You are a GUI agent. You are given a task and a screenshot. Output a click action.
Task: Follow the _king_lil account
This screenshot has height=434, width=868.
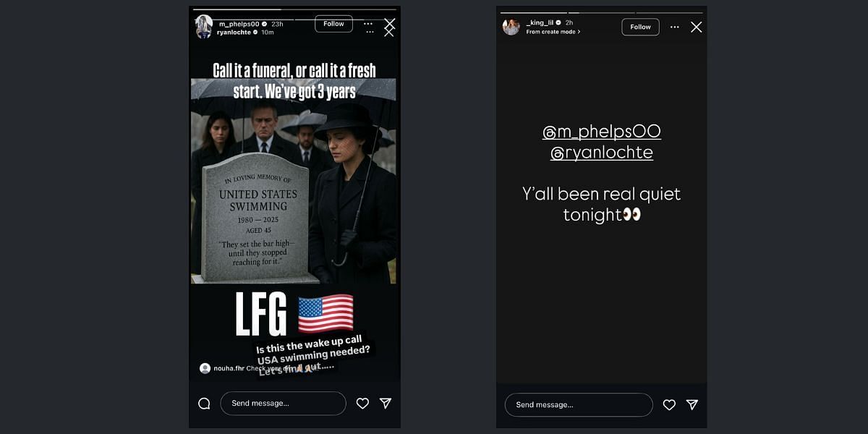point(640,27)
